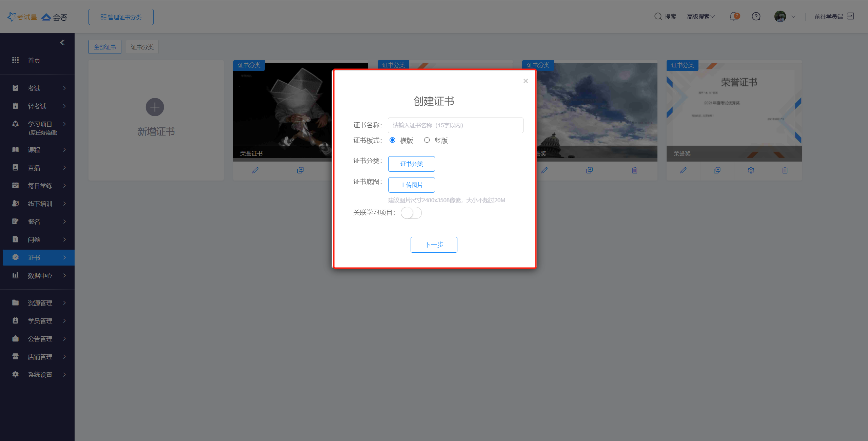This screenshot has width=868, height=441.
Task: Click the notification bell icon
Action: pyautogui.click(x=733, y=16)
